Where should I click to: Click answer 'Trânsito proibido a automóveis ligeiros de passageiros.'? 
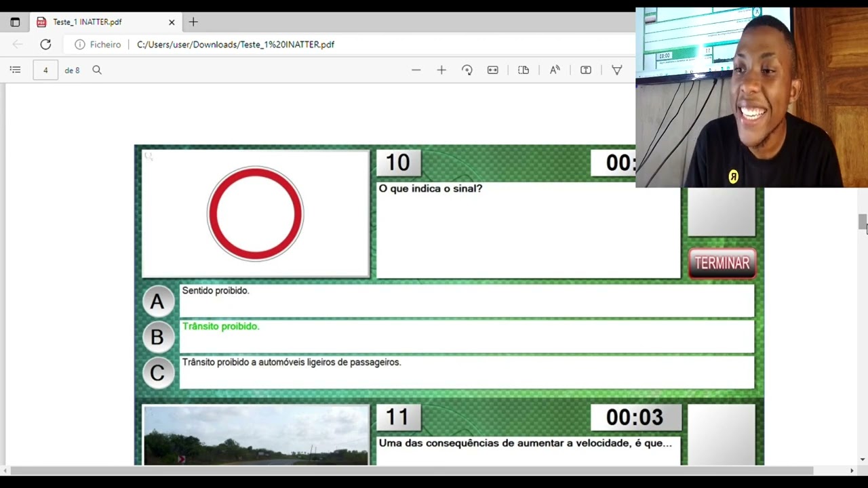(292, 363)
